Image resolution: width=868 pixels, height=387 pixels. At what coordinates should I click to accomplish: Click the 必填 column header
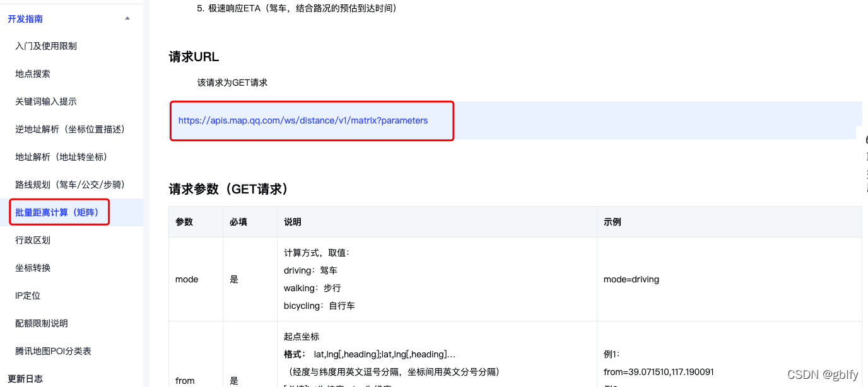238,222
